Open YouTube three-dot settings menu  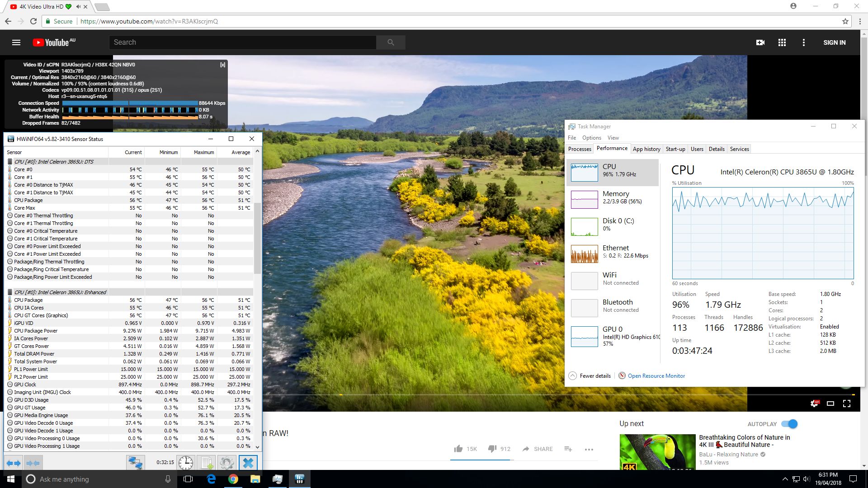pyautogui.click(x=804, y=42)
